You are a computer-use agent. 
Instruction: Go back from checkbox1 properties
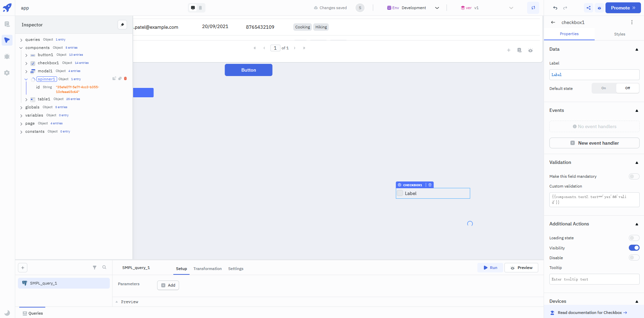pyautogui.click(x=553, y=22)
